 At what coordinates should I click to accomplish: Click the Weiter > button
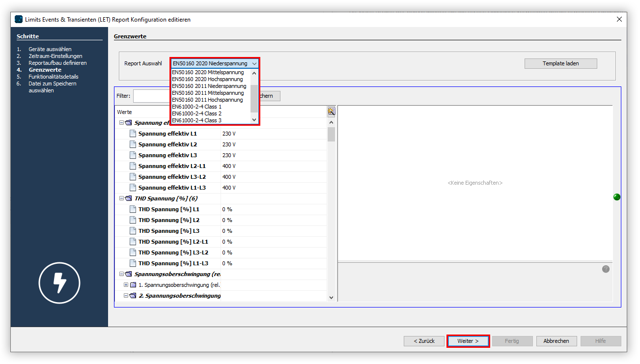[x=468, y=341]
